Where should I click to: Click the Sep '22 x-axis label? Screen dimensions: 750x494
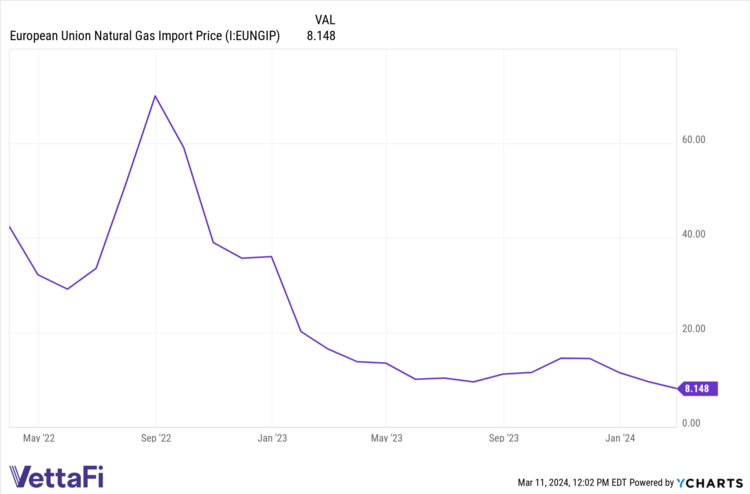click(x=155, y=437)
